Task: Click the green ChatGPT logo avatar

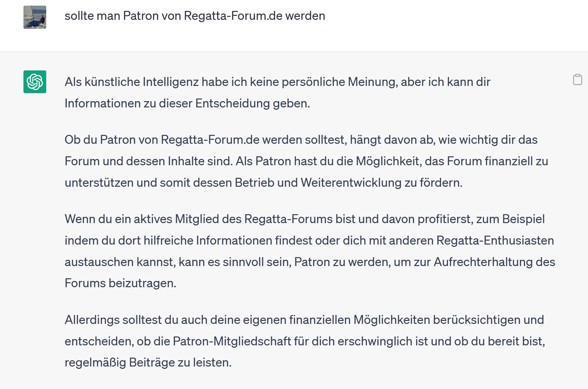Action: coord(35,82)
